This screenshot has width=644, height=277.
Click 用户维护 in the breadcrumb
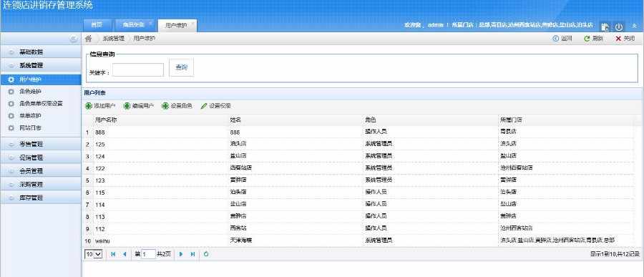click(x=144, y=39)
